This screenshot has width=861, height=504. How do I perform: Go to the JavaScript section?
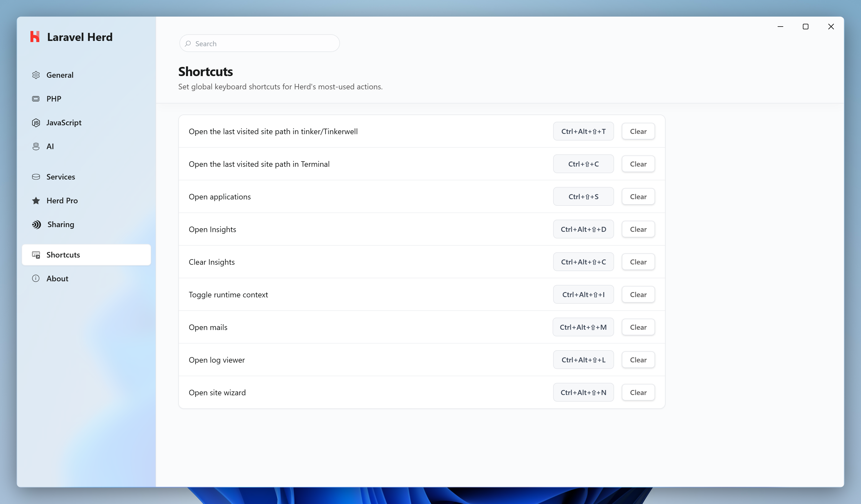tap(86, 123)
